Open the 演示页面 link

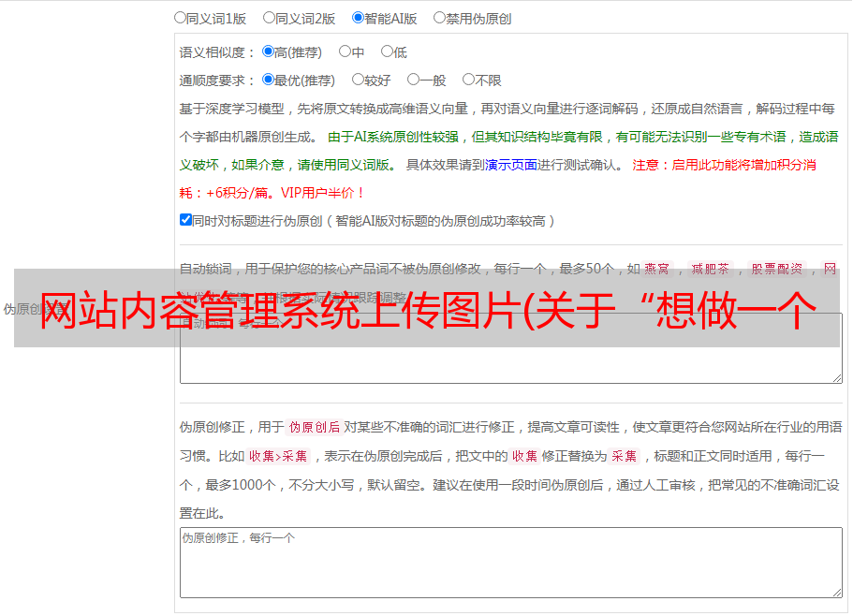(x=511, y=165)
